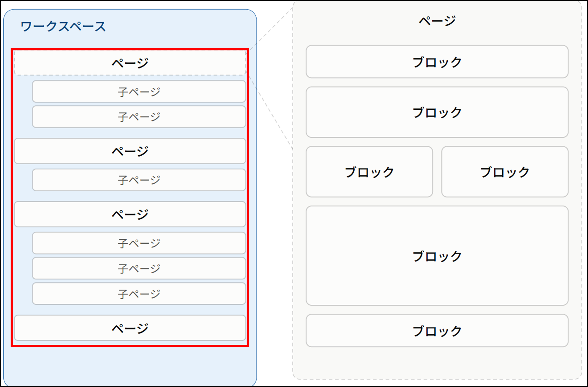Image resolution: width=588 pixels, height=387 pixels.
Task: Select the dashed-outline ページ box at top
Action: click(130, 63)
